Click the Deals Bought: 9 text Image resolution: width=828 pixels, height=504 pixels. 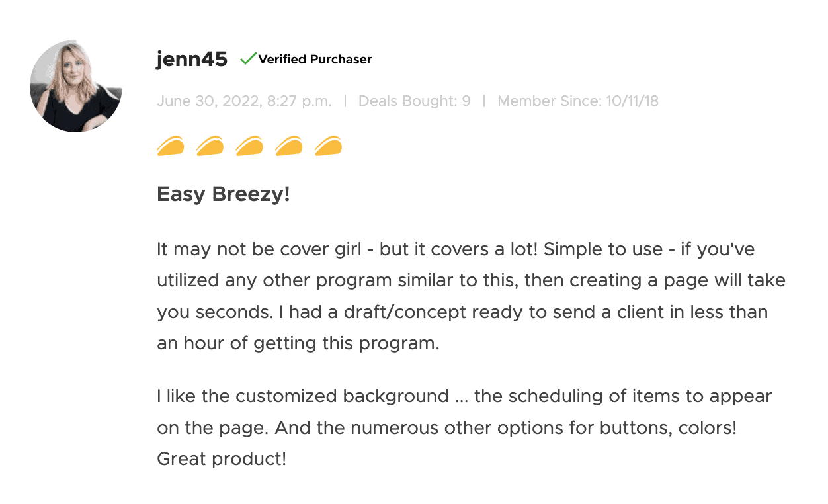pyautogui.click(x=414, y=101)
